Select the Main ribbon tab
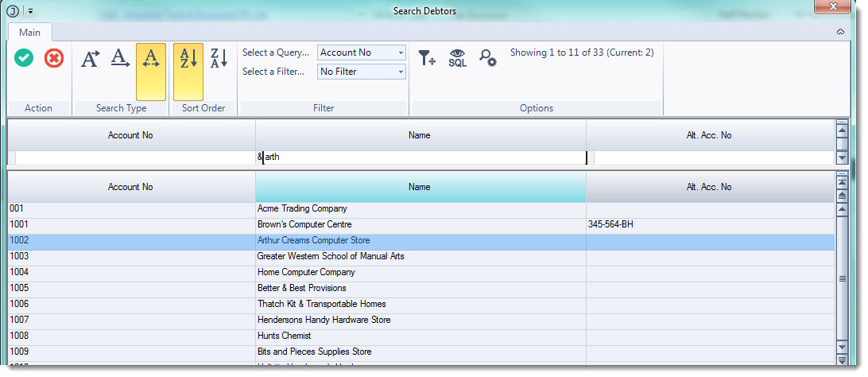Viewport: 868px width, 377px height. click(30, 32)
